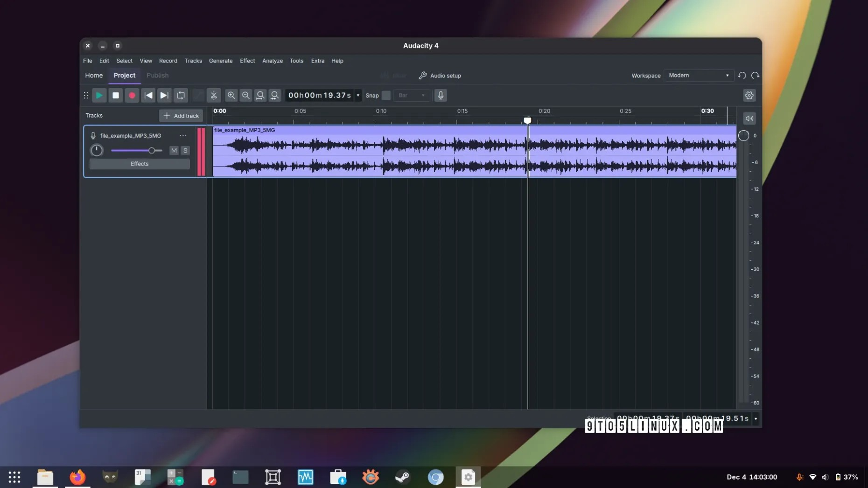Open the settings gear icon
This screenshot has height=488, width=868.
point(749,95)
